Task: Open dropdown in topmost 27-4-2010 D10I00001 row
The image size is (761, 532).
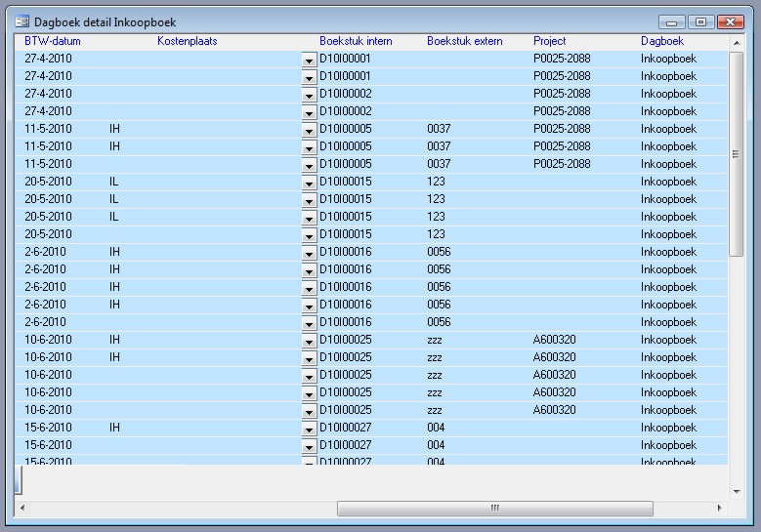Action: click(x=309, y=60)
